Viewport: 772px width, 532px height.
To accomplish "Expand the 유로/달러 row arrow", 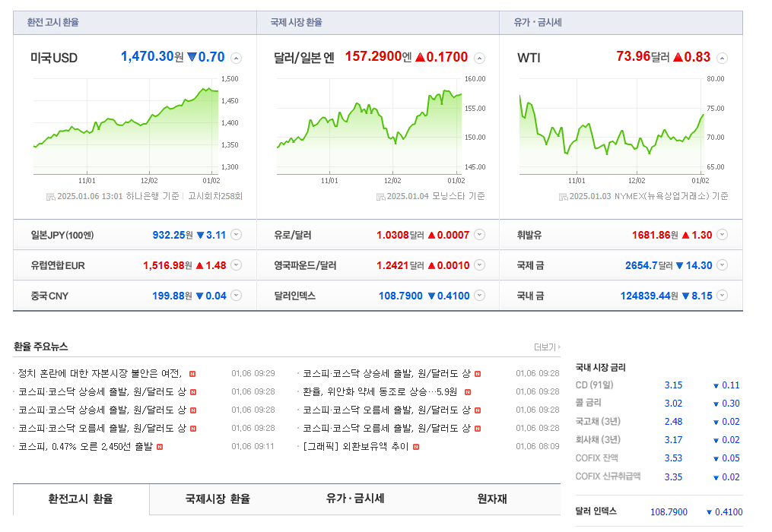I will click(x=479, y=235).
